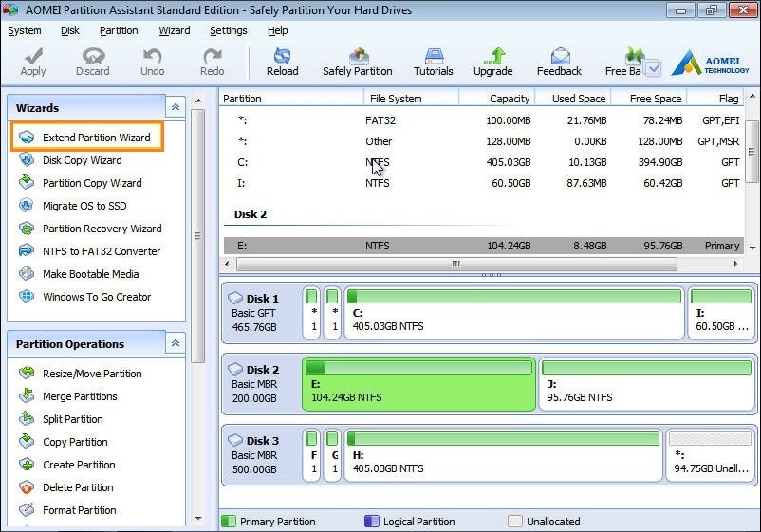761x532 pixels.
Task: Sort by Used Space column header
Action: click(x=573, y=99)
